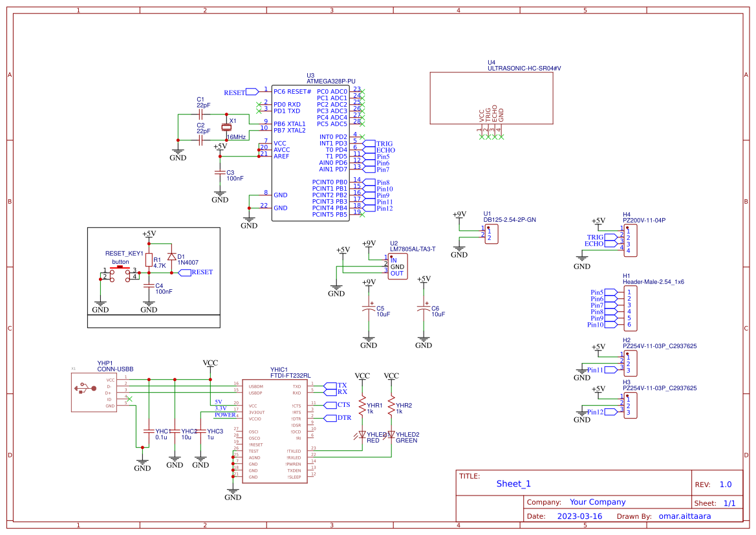Click the YHLED2 GREEN LED symbol
This screenshot has height=535, width=756.
[x=391, y=435]
